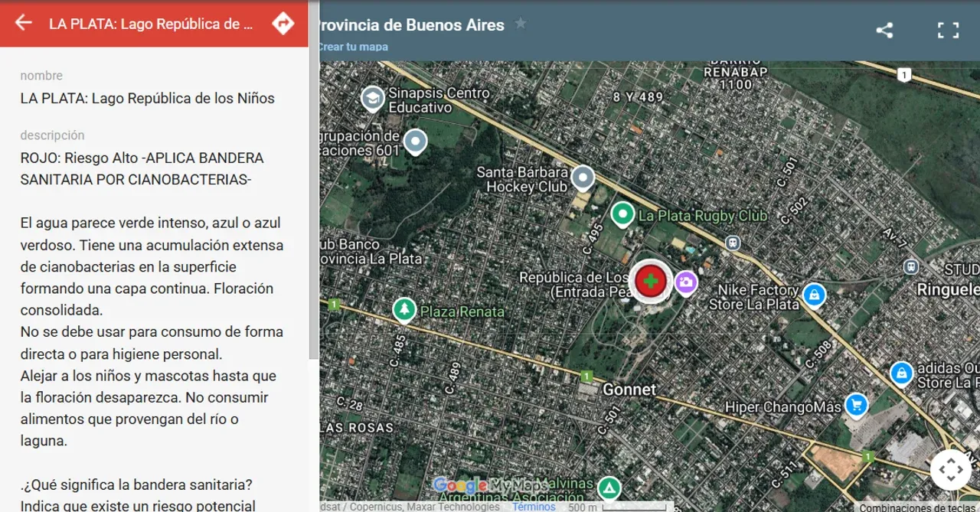The image size is (980, 512).
Task: Enter fullscreen mode for the map
Action: pos(948,30)
